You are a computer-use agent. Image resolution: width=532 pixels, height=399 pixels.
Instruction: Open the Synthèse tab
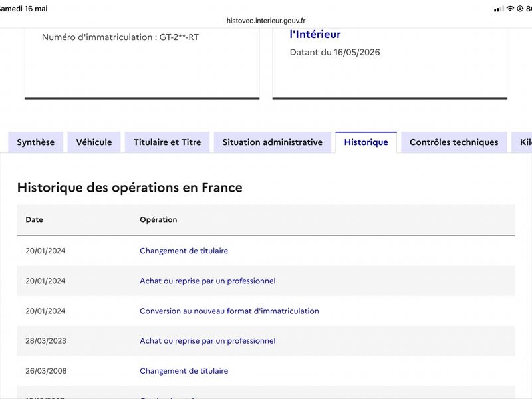pos(36,142)
